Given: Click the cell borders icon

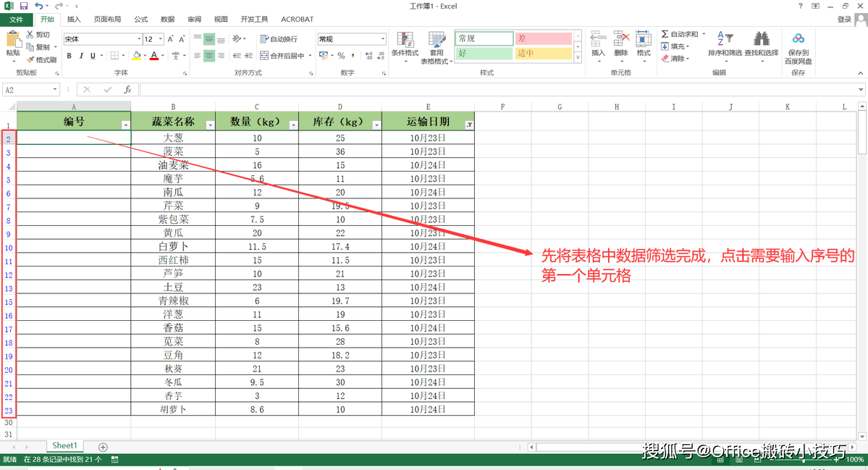Looking at the screenshot, I should (x=114, y=55).
